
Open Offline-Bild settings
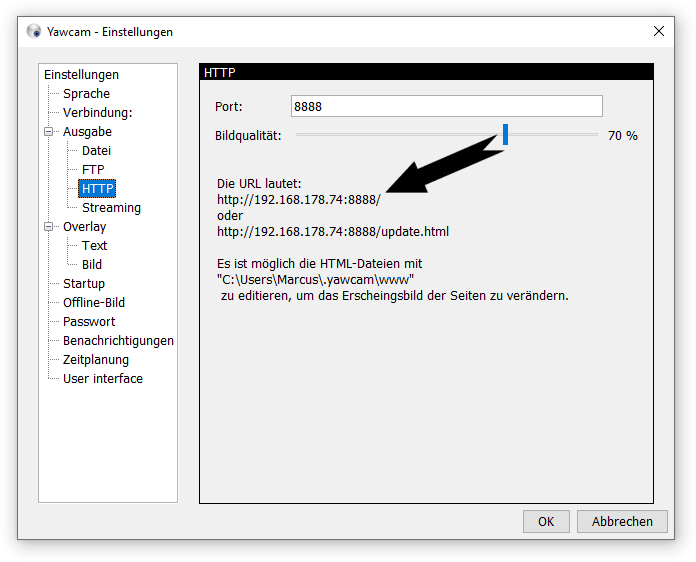pos(94,303)
